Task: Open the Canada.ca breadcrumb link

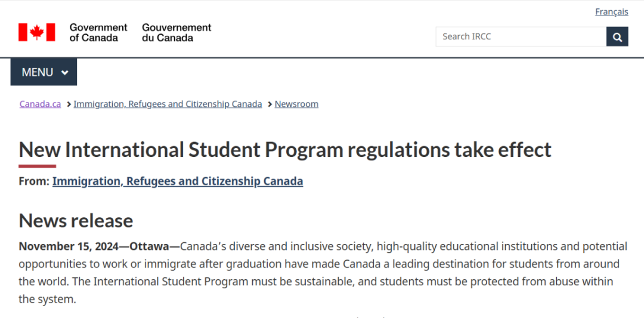Action: pos(41,104)
